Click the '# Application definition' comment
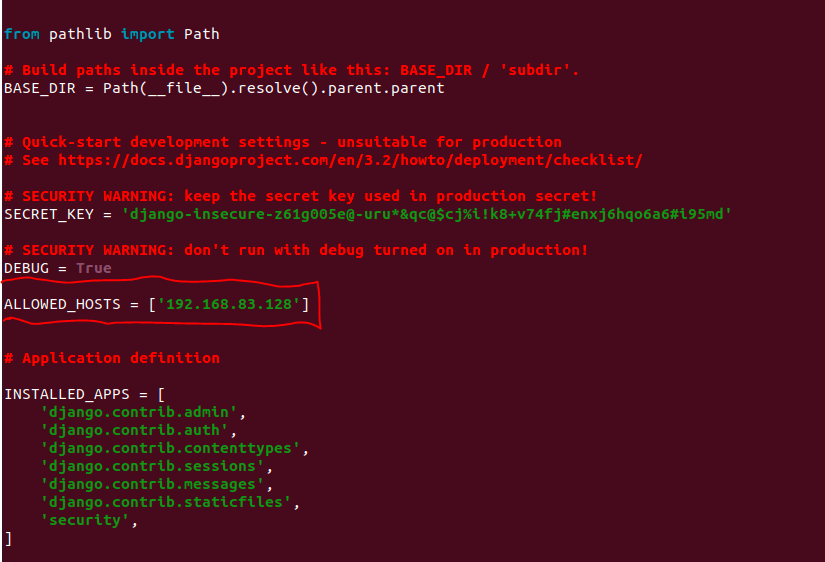The image size is (825, 562). click(x=112, y=358)
